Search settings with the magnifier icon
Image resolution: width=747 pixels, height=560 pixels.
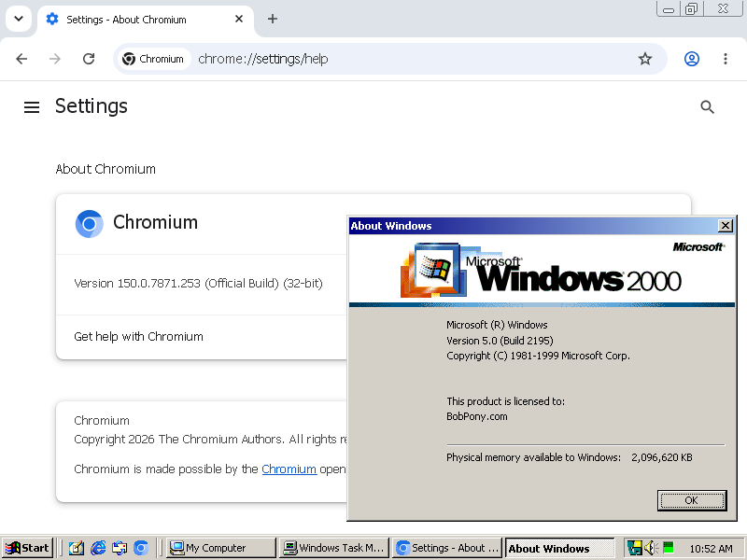708,107
